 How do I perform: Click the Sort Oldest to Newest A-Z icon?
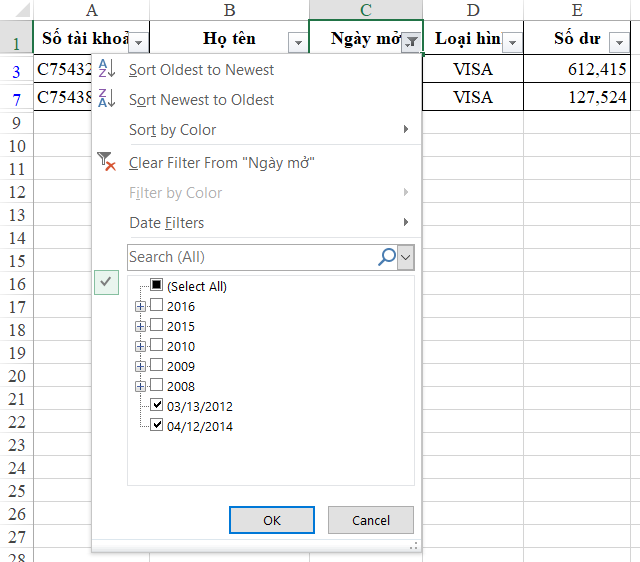[x=107, y=70]
